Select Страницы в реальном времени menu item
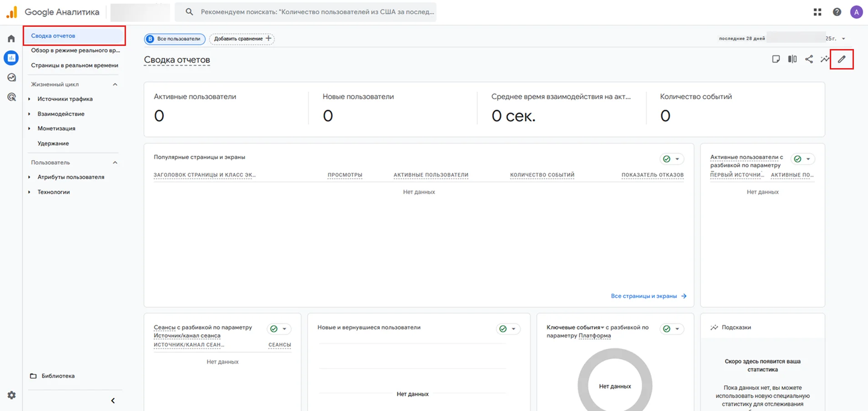This screenshot has width=868, height=411. click(x=75, y=65)
